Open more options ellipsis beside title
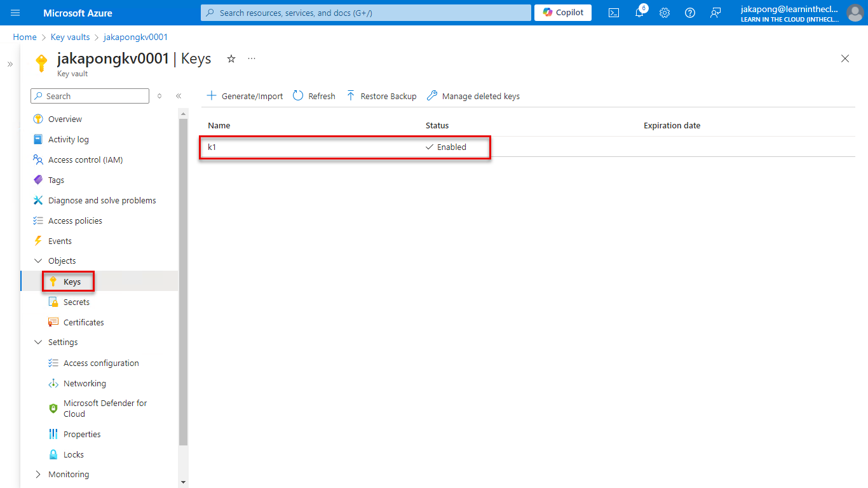This screenshot has width=868, height=488. (x=252, y=58)
